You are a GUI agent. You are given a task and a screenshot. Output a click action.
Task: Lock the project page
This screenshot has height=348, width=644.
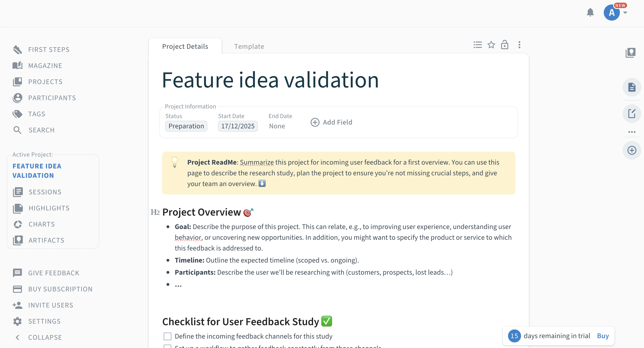tap(505, 45)
